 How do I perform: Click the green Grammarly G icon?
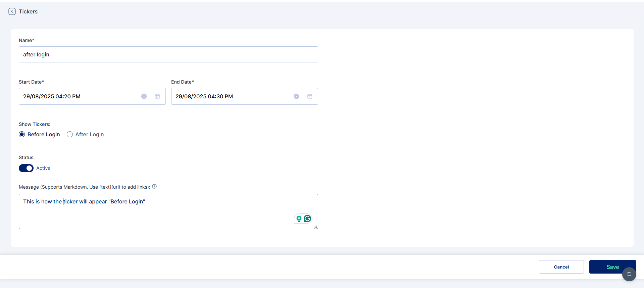(x=307, y=219)
